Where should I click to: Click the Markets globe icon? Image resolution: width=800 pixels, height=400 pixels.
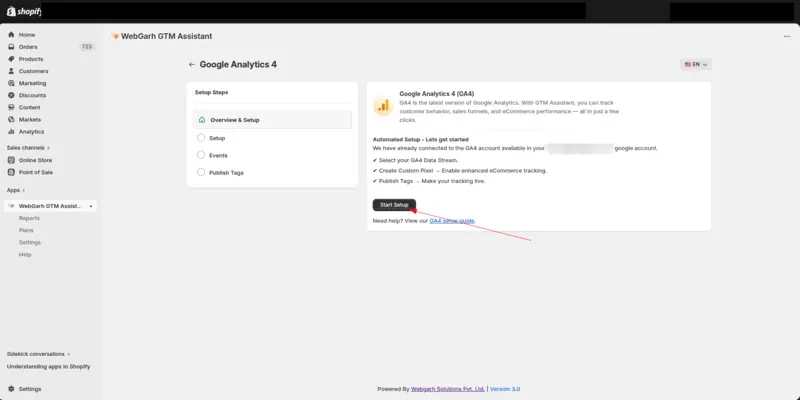point(11,119)
